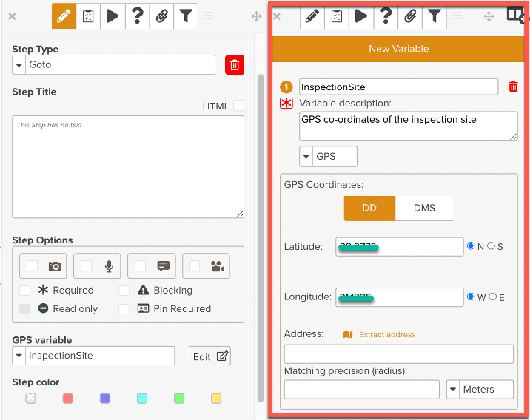Select the S latitude radio button
Viewport: 530px width, 420px height.
coord(492,246)
